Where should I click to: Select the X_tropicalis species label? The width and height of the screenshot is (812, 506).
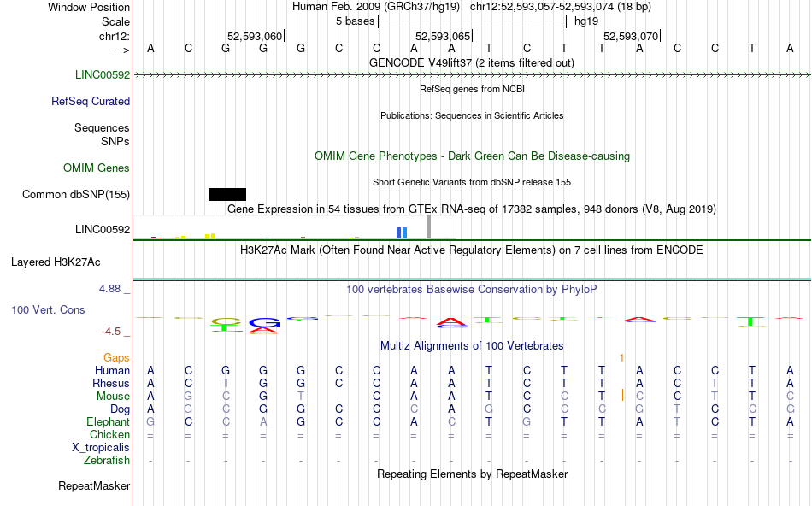[x=101, y=448]
